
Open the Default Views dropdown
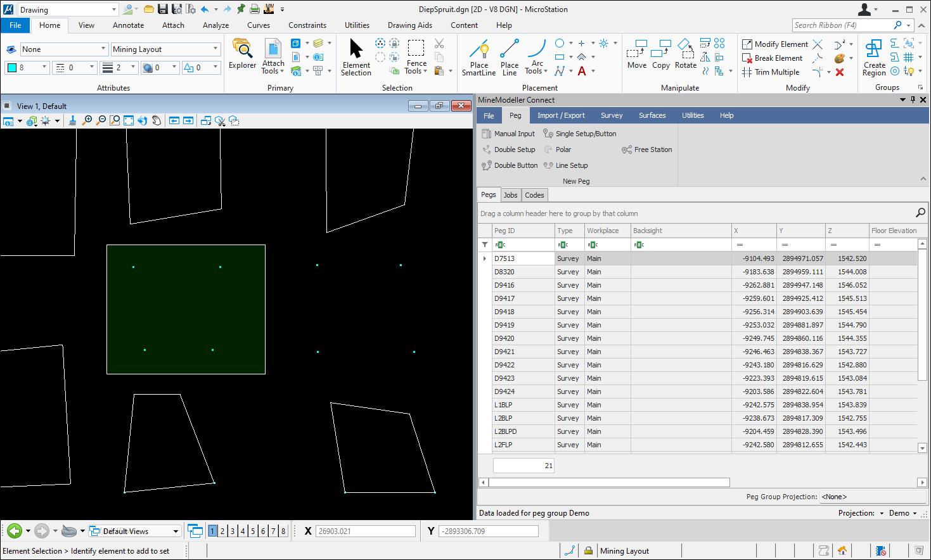tap(176, 531)
